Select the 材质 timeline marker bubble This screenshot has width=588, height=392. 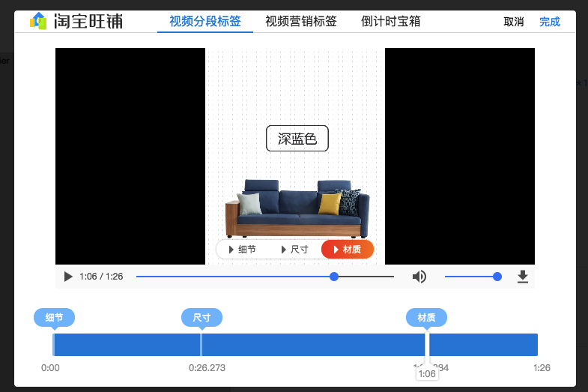tap(426, 318)
